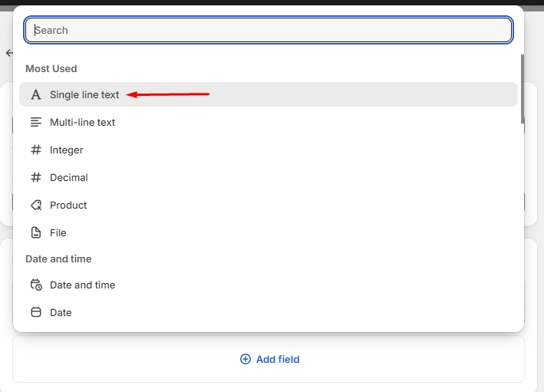This screenshot has height=392, width=544.
Task: Pick the Integer field type
Action: coord(67,150)
